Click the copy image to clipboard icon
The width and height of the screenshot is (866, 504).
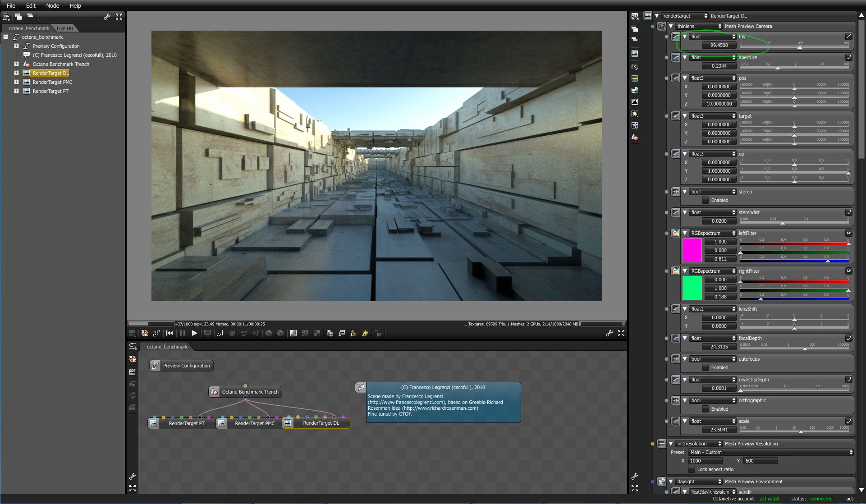(x=330, y=333)
